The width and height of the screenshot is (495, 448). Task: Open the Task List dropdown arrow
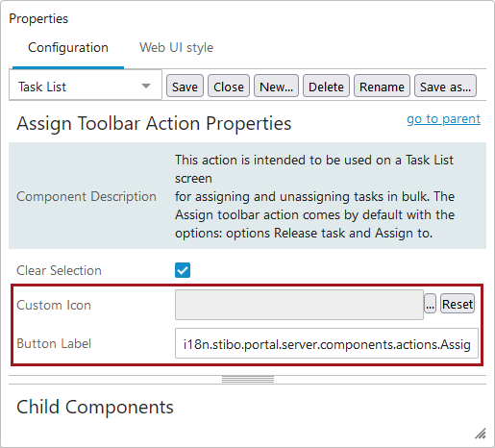coord(146,86)
